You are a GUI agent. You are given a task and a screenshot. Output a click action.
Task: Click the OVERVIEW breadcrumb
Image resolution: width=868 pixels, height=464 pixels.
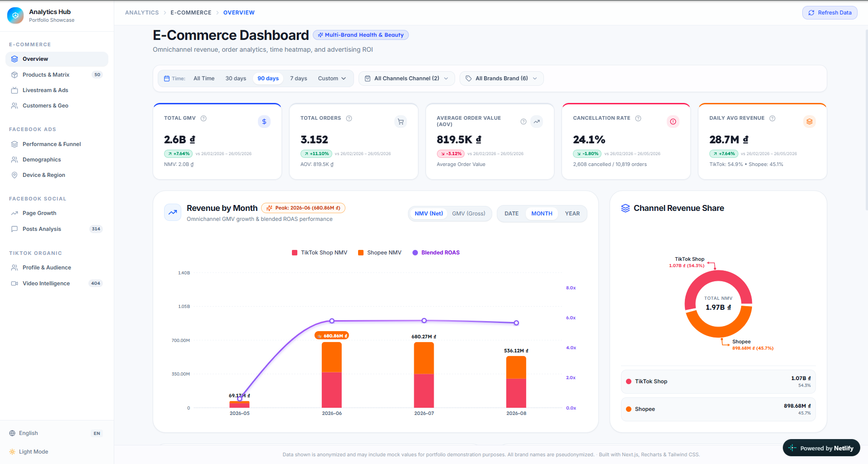239,13
